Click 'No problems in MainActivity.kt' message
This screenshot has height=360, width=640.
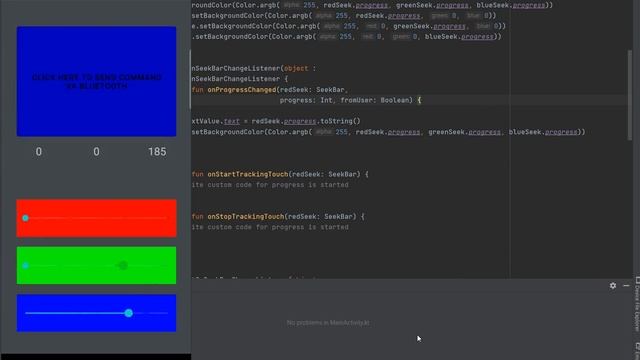(x=328, y=323)
